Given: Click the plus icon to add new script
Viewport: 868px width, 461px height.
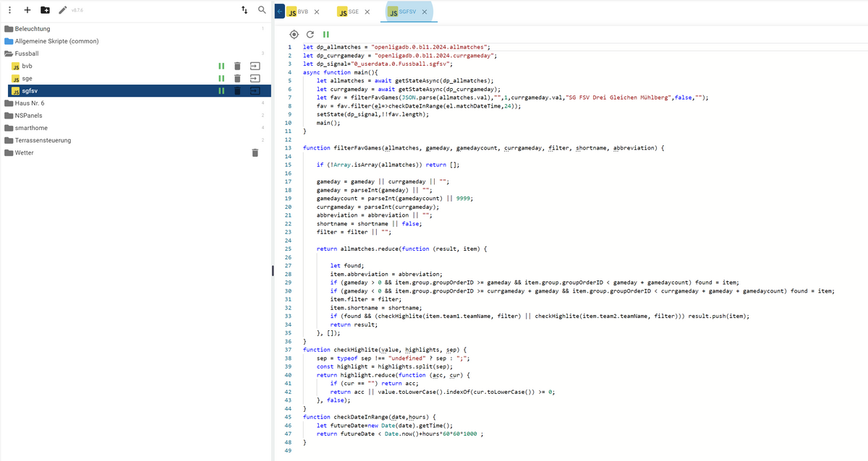Looking at the screenshot, I should 27,10.
